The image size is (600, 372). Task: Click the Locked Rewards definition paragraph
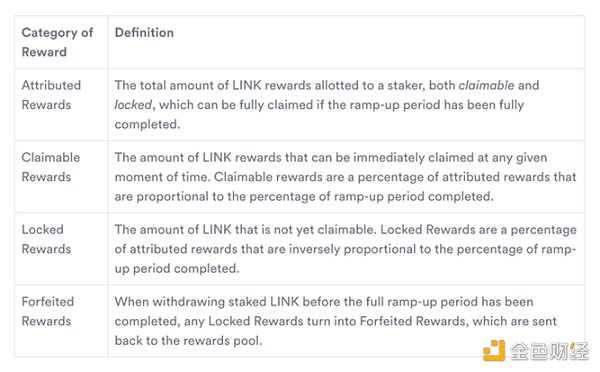[346, 249]
